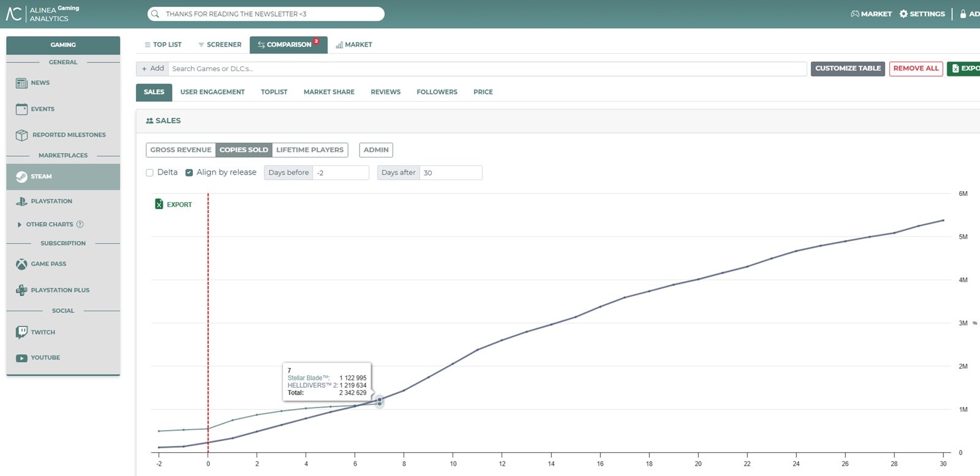980x476 pixels.
Task: Open the Events calendar icon
Action: tap(21, 109)
